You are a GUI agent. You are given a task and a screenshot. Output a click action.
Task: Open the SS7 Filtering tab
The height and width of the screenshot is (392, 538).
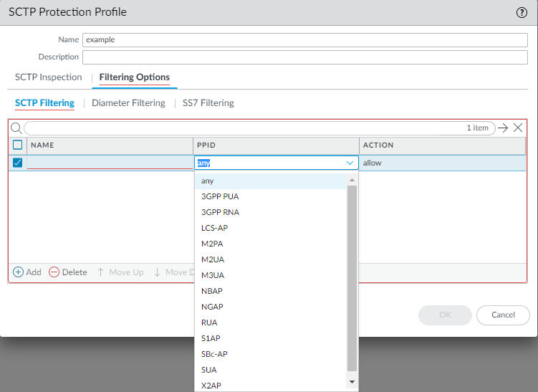point(208,103)
